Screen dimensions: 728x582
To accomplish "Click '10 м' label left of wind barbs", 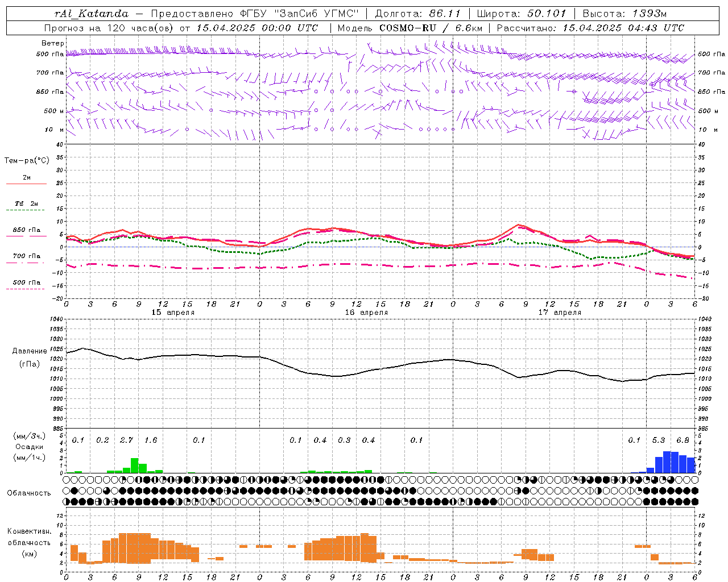I will [x=54, y=130].
